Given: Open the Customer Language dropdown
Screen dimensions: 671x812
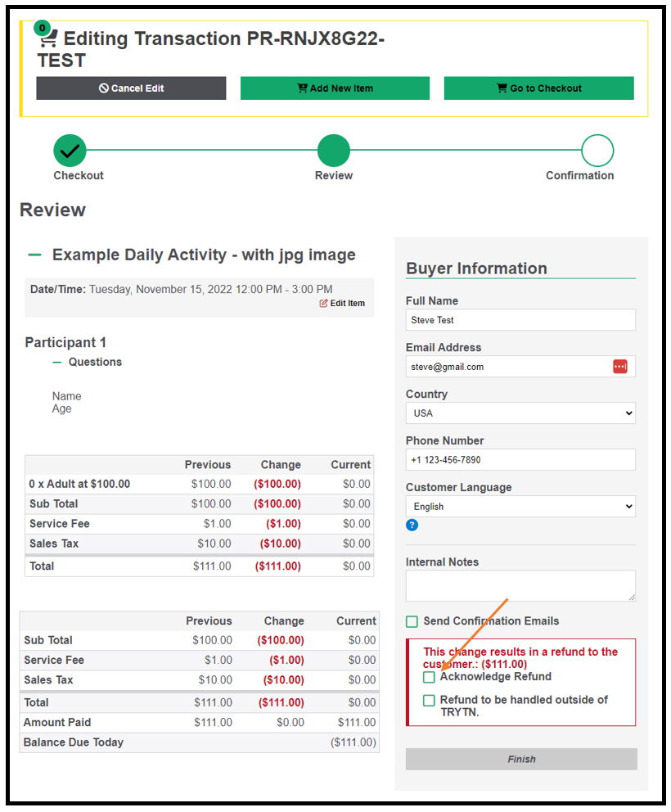Looking at the screenshot, I should point(520,507).
